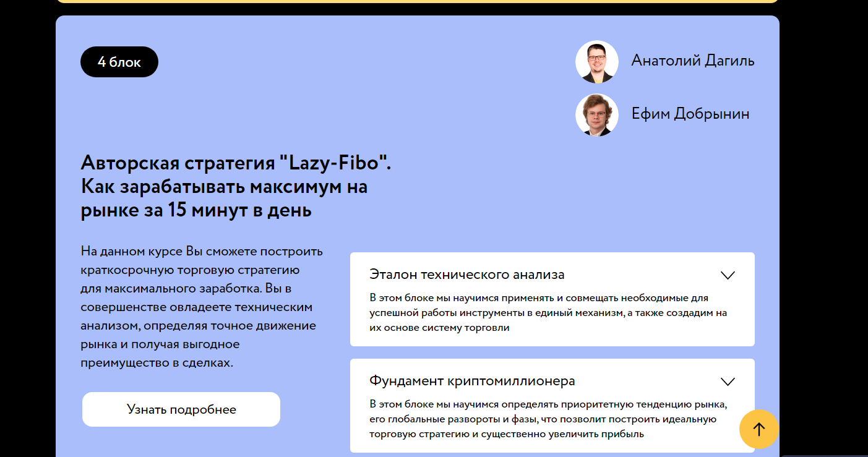Click the course description paragraph
The height and width of the screenshot is (457, 868).
pyautogui.click(x=201, y=307)
